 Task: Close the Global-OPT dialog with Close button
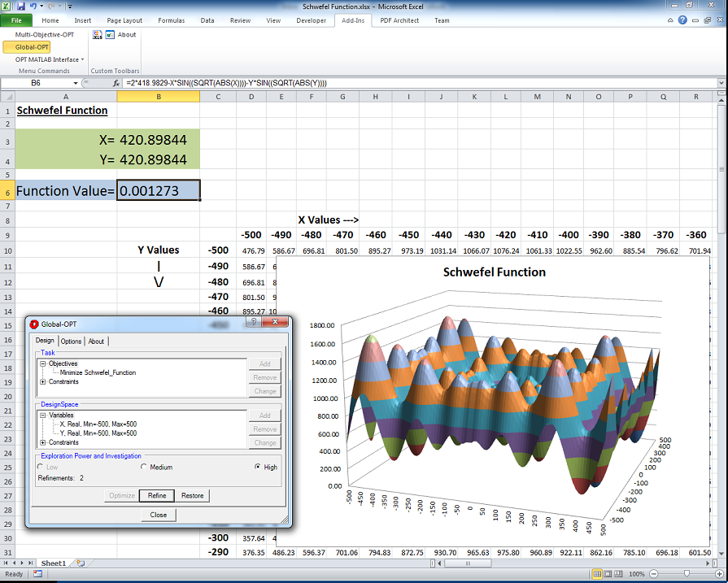coord(159,515)
